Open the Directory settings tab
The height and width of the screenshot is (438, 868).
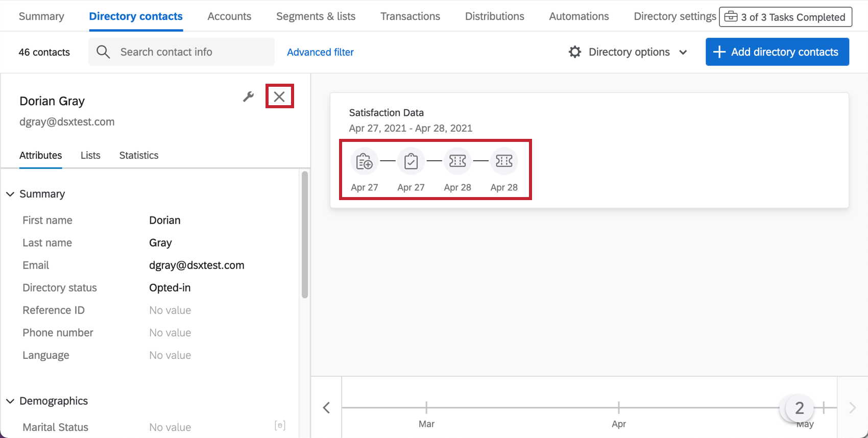674,16
